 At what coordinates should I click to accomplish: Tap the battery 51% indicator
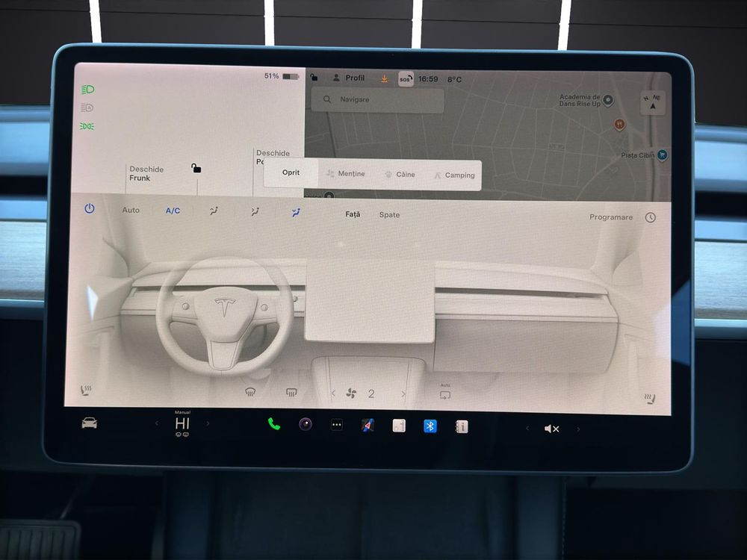281,76
